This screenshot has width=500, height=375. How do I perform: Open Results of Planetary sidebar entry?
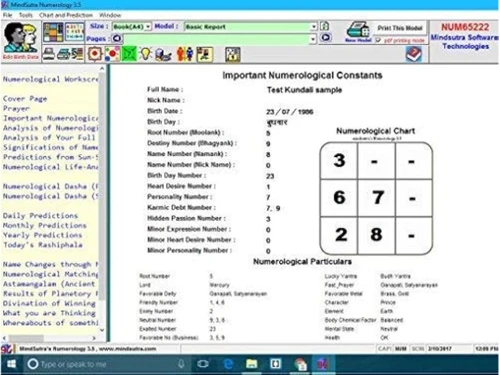pos(51,294)
